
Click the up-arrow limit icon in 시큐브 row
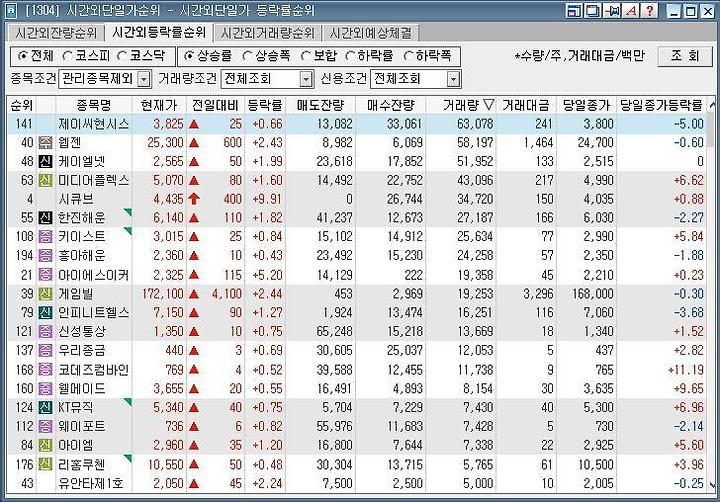[x=194, y=199]
